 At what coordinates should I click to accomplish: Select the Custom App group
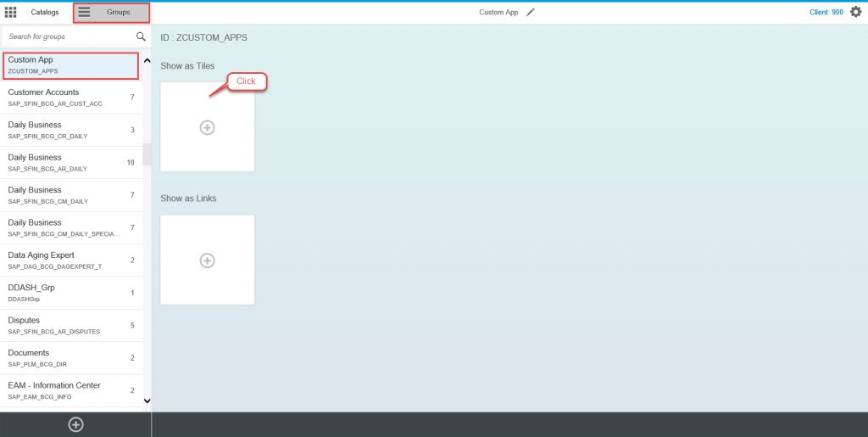pos(70,65)
